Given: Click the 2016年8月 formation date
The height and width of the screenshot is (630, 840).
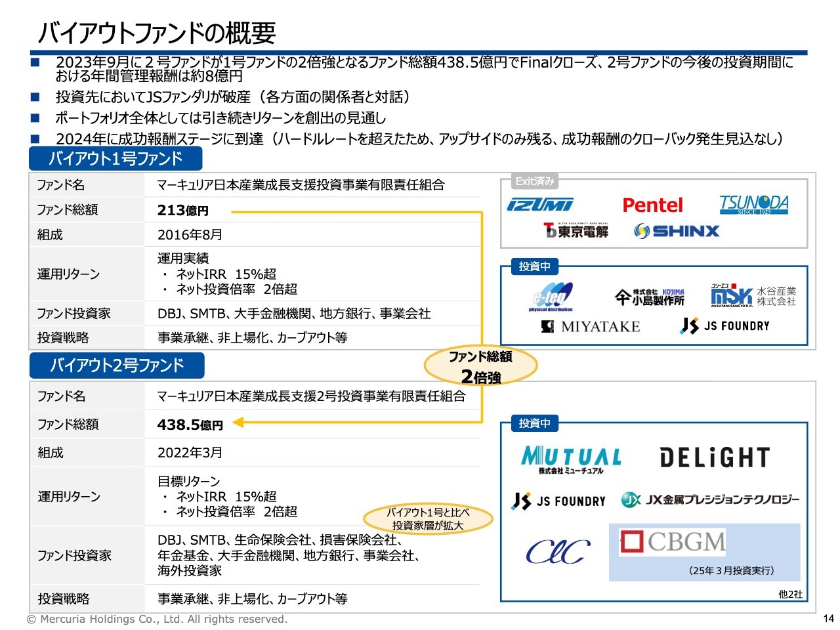Looking at the screenshot, I should pos(190,234).
